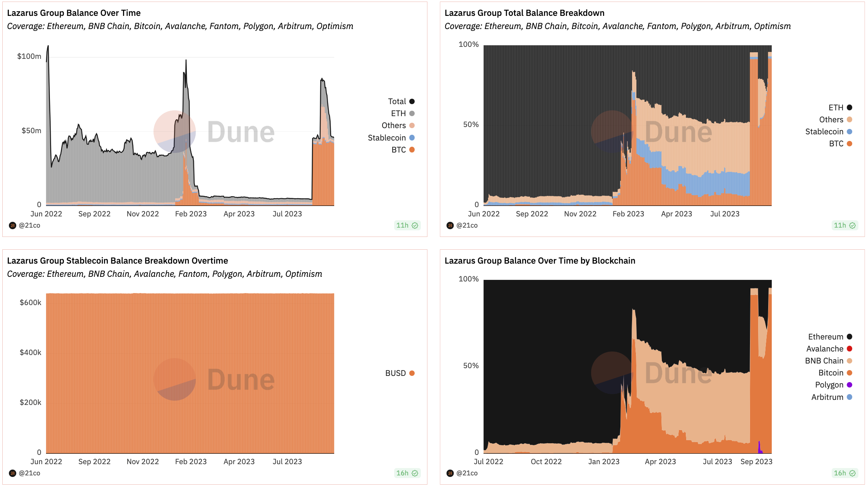
Task: Open @21co author link under Balance by Blockchain
Action: 467,473
